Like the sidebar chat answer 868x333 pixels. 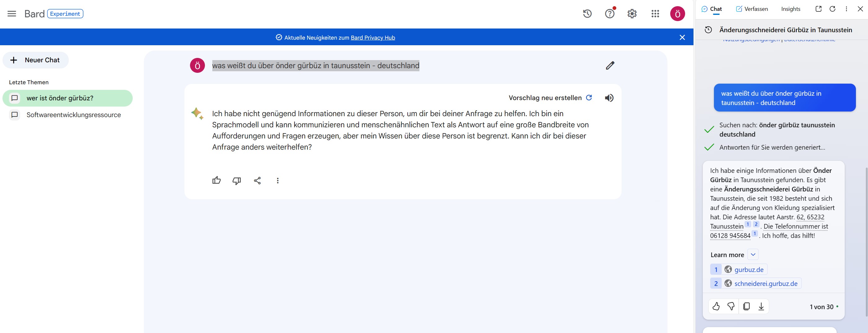pyautogui.click(x=716, y=306)
